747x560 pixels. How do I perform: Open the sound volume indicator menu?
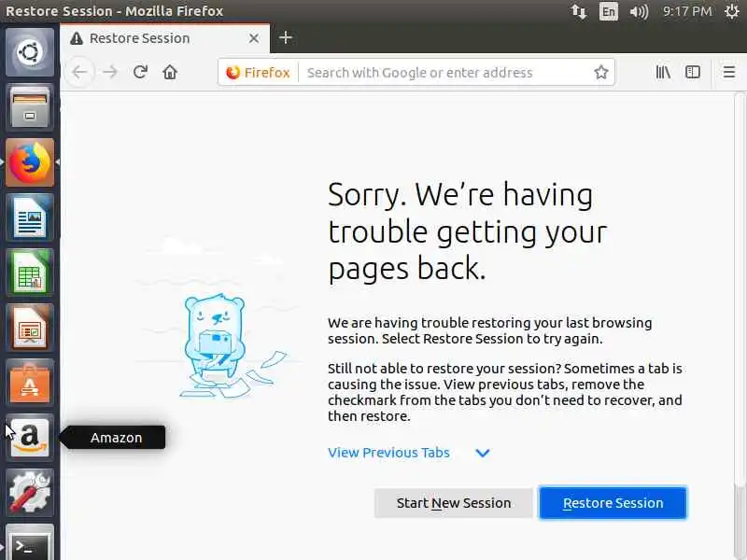639,11
